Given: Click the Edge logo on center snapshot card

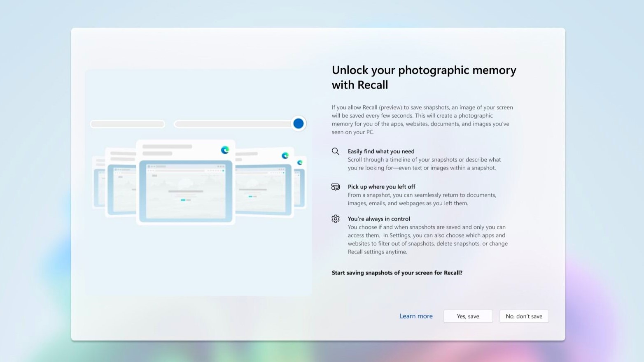Looking at the screenshot, I should [x=225, y=150].
